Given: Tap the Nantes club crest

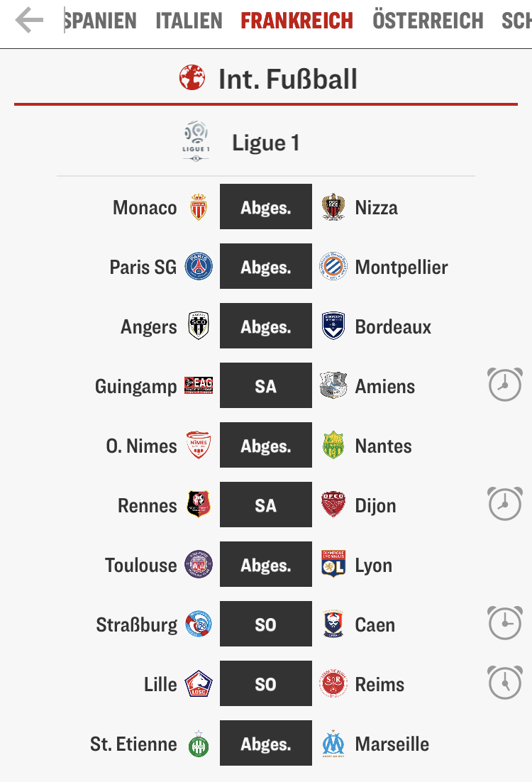Looking at the screenshot, I should click(333, 446).
